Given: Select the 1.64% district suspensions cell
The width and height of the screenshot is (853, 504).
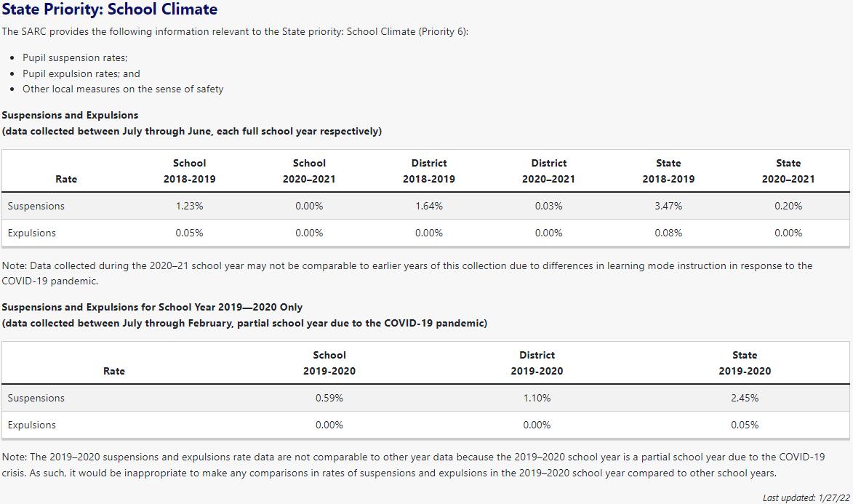Looking at the screenshot, I should (x=429, y=206).
